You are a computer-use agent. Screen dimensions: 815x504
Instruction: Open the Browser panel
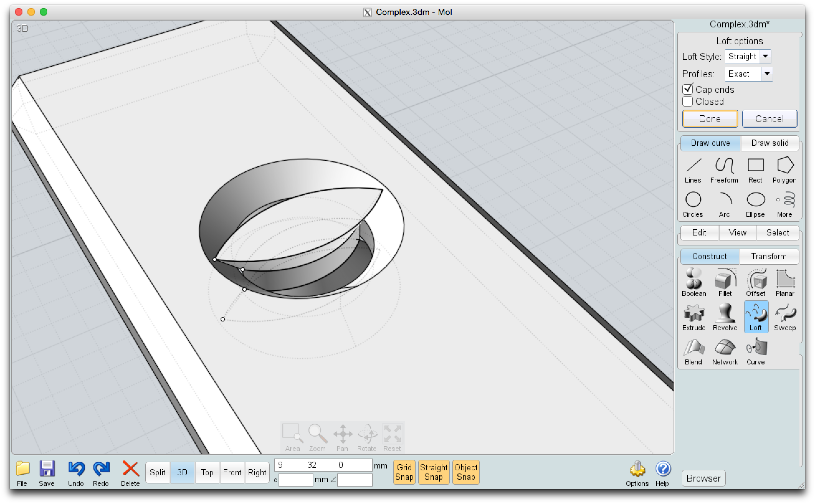coord(703,478)
